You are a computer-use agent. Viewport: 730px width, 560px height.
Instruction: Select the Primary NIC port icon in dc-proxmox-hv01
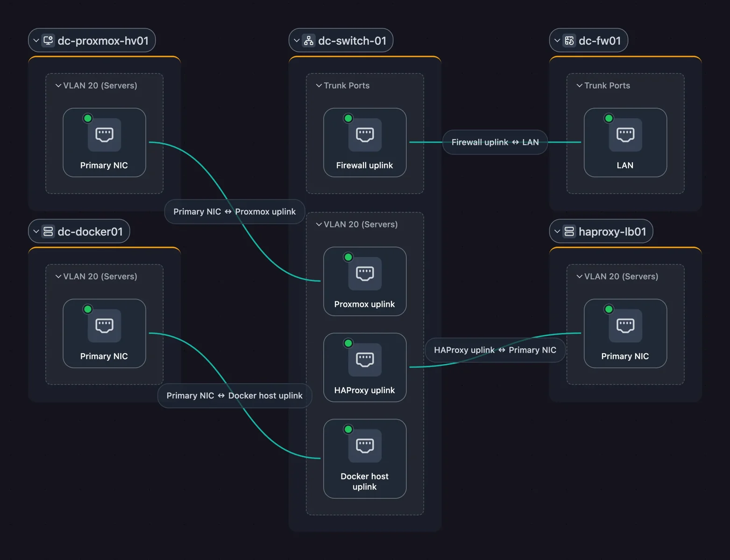click(x=104, y=135)
